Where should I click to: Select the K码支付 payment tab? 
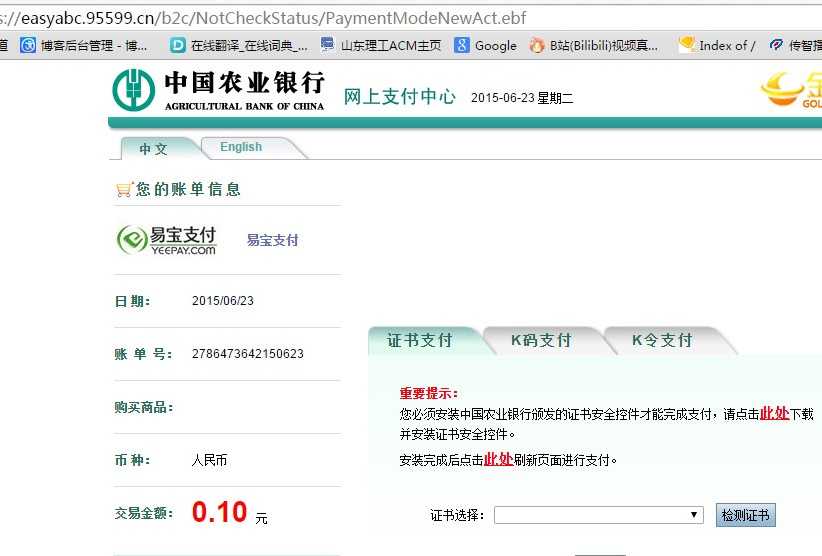pos(541,341)
